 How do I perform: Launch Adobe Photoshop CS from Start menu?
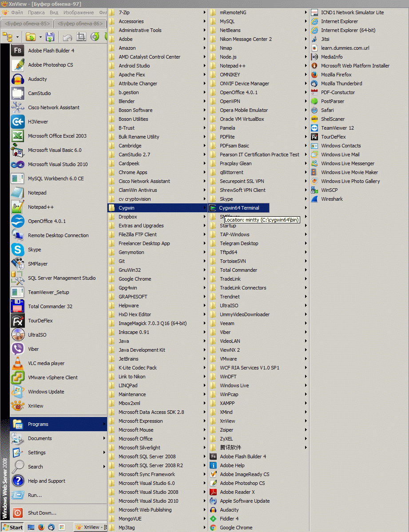[x=58, y=65]
